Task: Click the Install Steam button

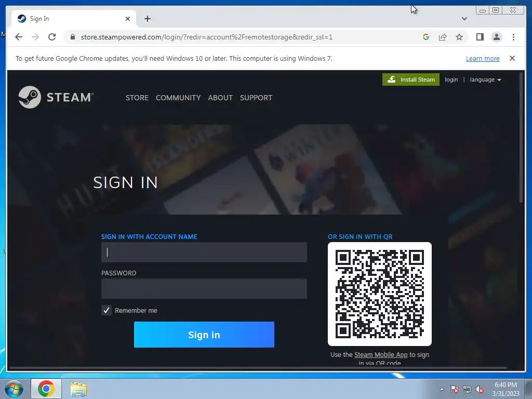Action: 411,79
